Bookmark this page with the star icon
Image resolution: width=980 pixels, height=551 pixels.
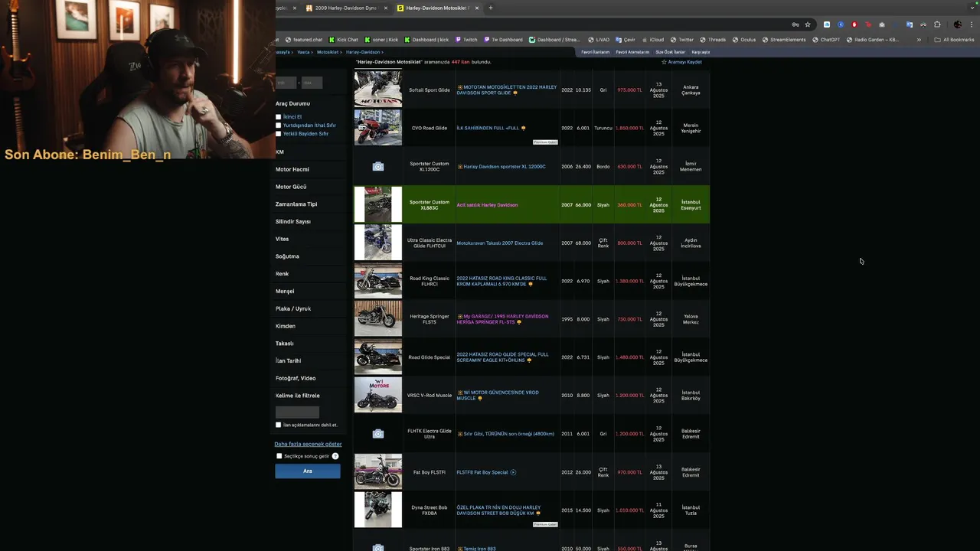[807, 24]
